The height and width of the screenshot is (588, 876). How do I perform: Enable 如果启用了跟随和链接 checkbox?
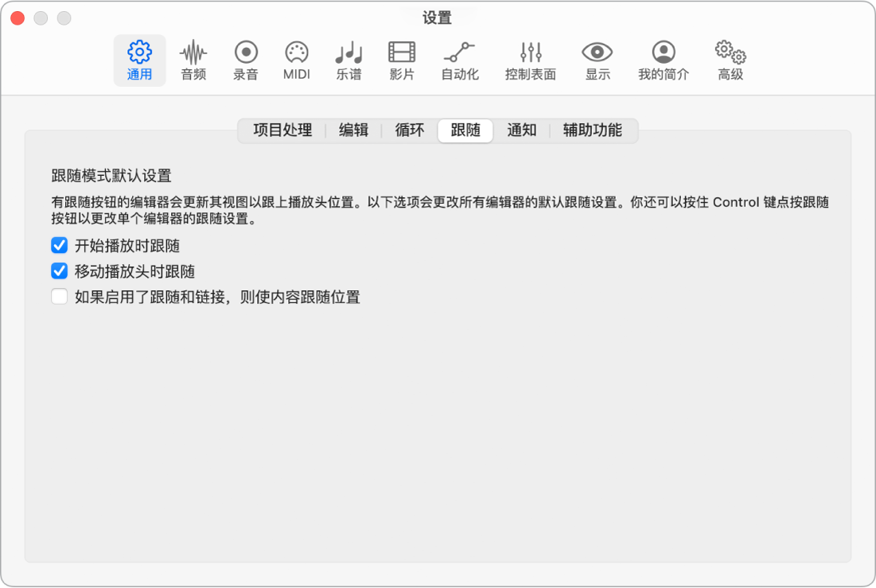(59, 296)
